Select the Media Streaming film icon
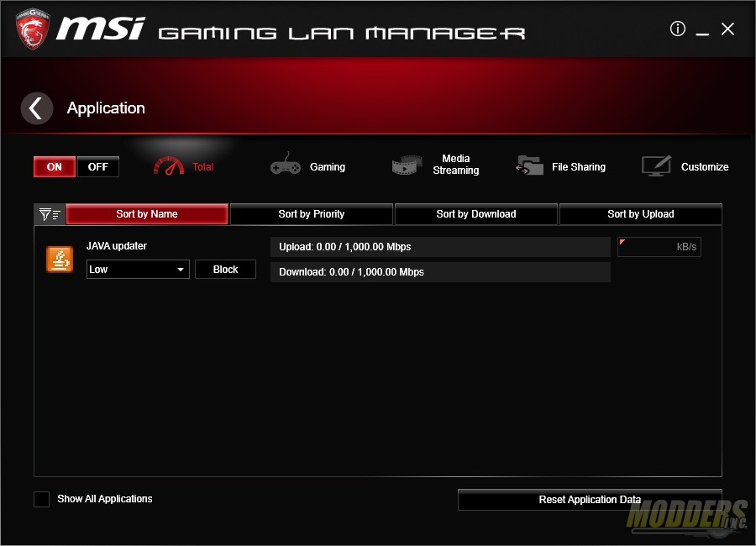The width and height of the screenshot is (756, 546). [407, 165]
